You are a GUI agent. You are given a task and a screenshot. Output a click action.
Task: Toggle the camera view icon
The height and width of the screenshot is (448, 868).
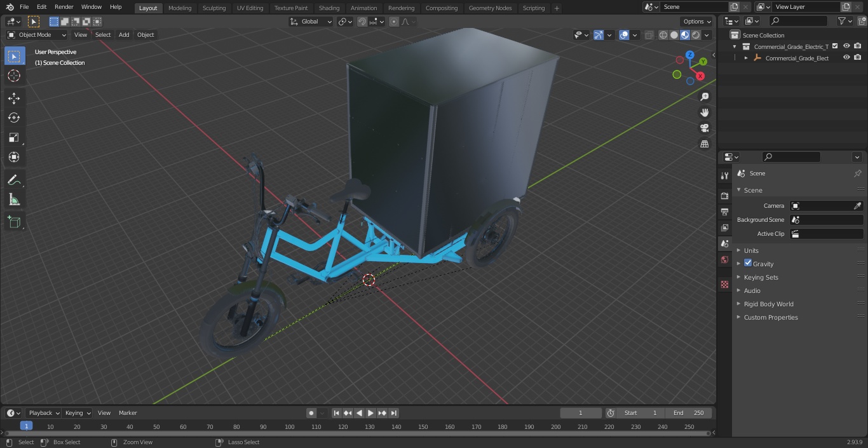[x=704, y=128]
